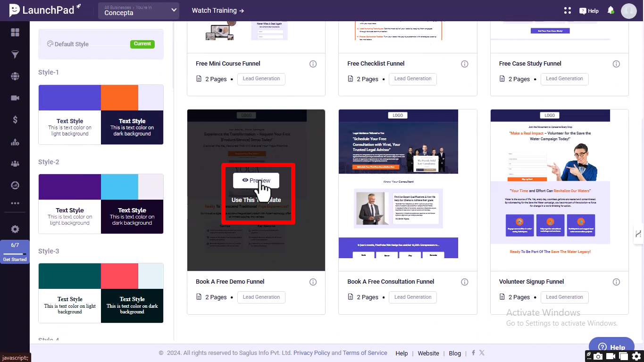Open the Concepta business dropdown
Viewport: 644px width, 362px height.
[x=139, y=10]
